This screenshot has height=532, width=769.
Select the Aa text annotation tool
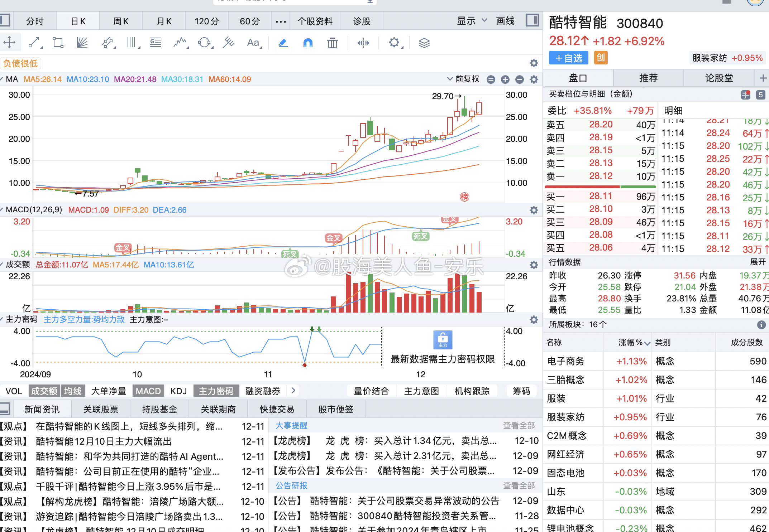coord(253,43)
